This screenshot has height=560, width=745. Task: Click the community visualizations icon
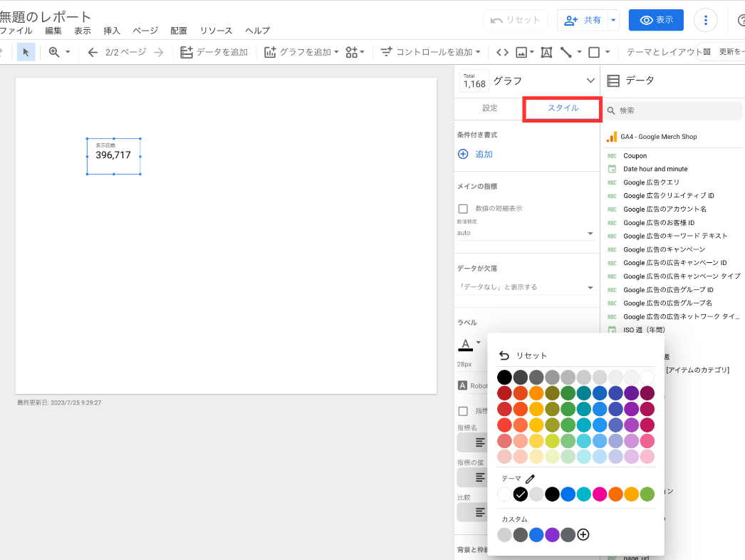click(352, 52)
